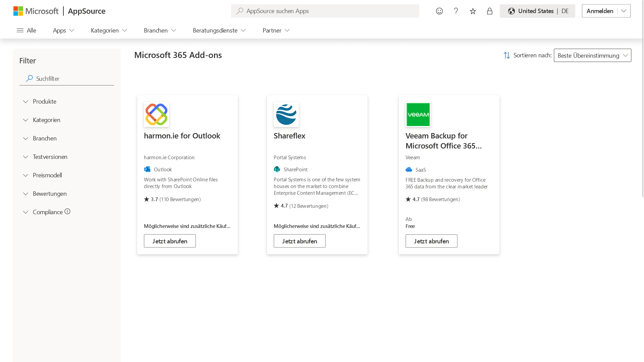Open harmon.ie for Outlook title
The width and height of the screenshot is (644, 362).
pyautogui.click(x=182, y=136)
